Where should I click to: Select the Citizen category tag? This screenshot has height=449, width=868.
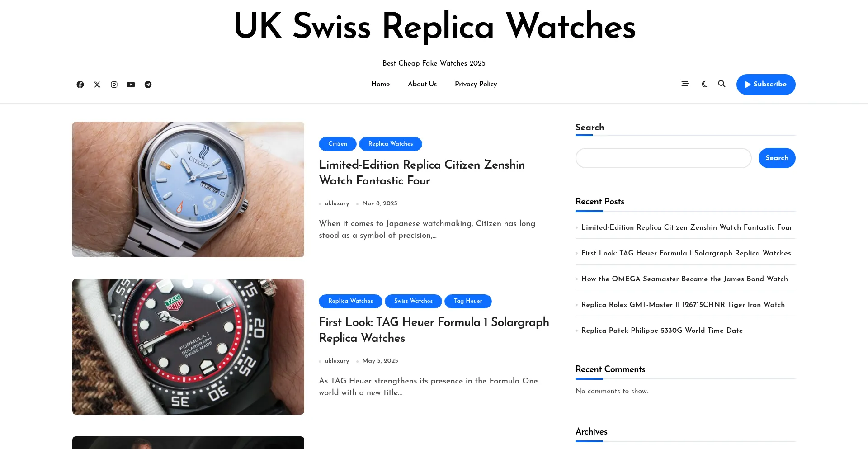coord(338,144)
